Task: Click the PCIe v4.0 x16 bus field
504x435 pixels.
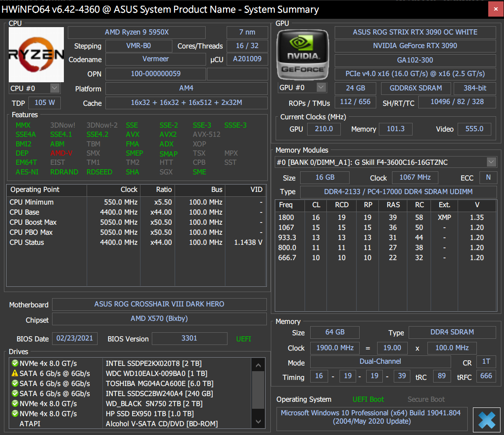Action: 415,73
